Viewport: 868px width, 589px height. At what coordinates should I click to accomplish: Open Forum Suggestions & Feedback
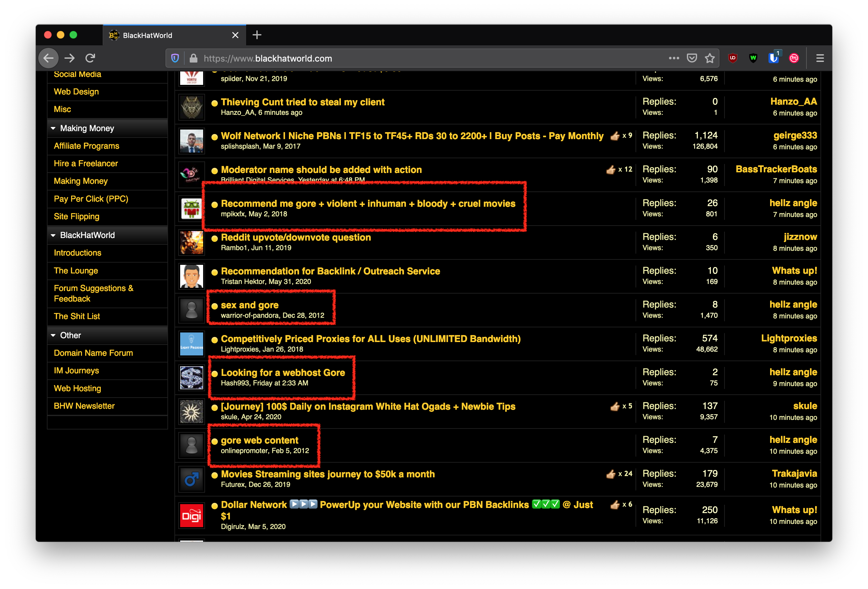pyautogui.click(x=93, y=293)
